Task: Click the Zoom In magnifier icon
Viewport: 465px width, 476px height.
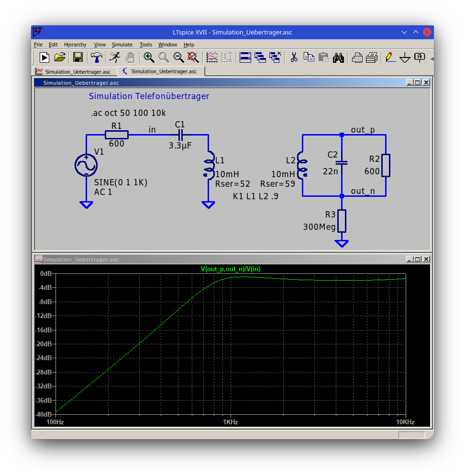Action: [x=149, y=57]
